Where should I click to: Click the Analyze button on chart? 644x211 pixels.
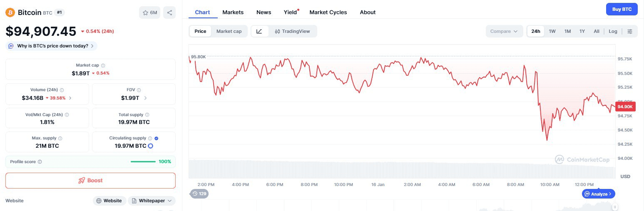click(x=598, y=194)
